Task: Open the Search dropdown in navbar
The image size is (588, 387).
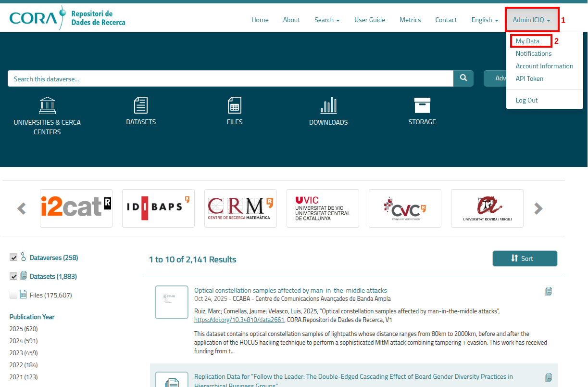Action: click(x=327, y=20)
